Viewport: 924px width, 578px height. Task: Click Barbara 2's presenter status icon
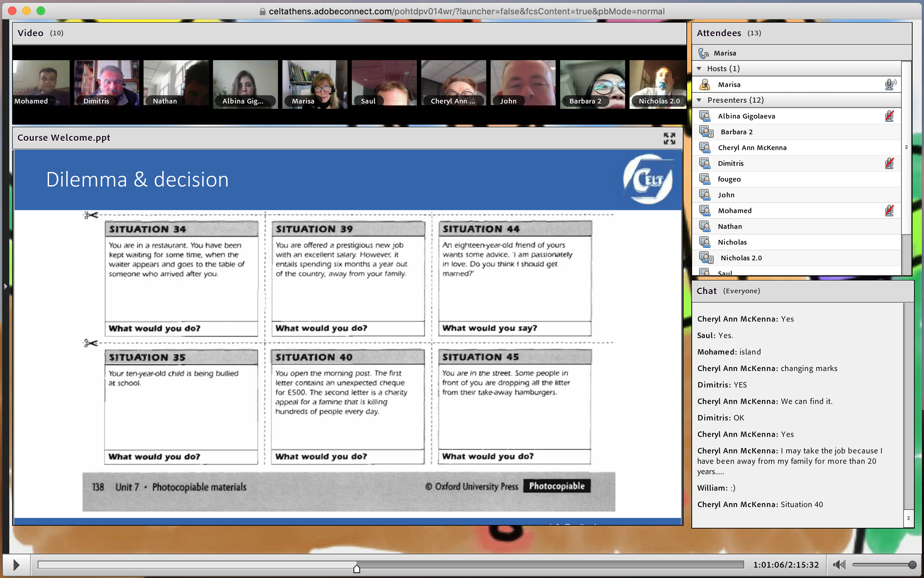click(706, 132)
